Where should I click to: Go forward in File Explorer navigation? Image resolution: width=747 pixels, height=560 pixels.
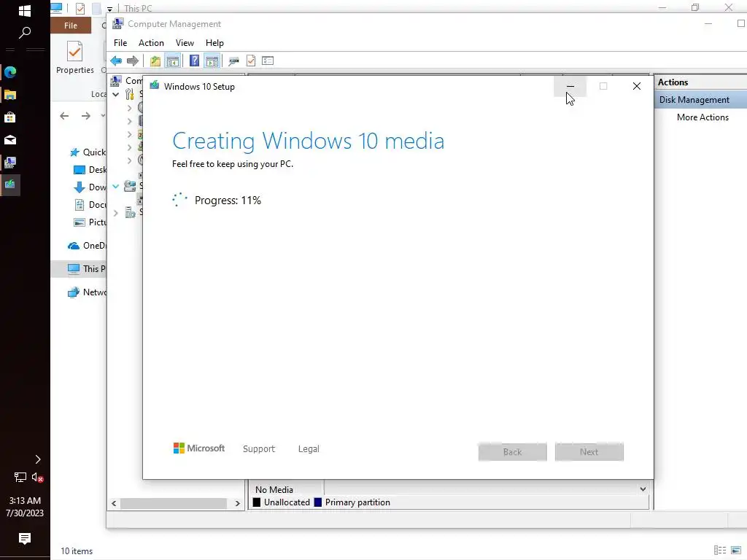[86, 116]
